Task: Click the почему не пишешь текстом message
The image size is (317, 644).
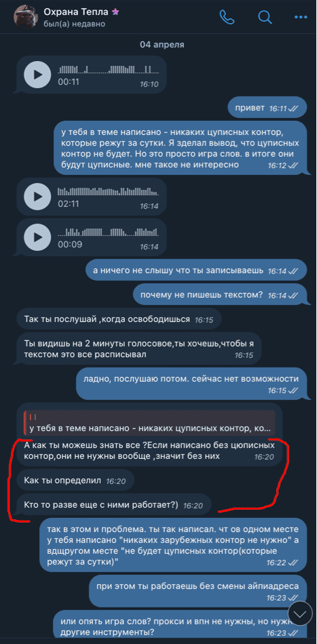Action: 220,295
